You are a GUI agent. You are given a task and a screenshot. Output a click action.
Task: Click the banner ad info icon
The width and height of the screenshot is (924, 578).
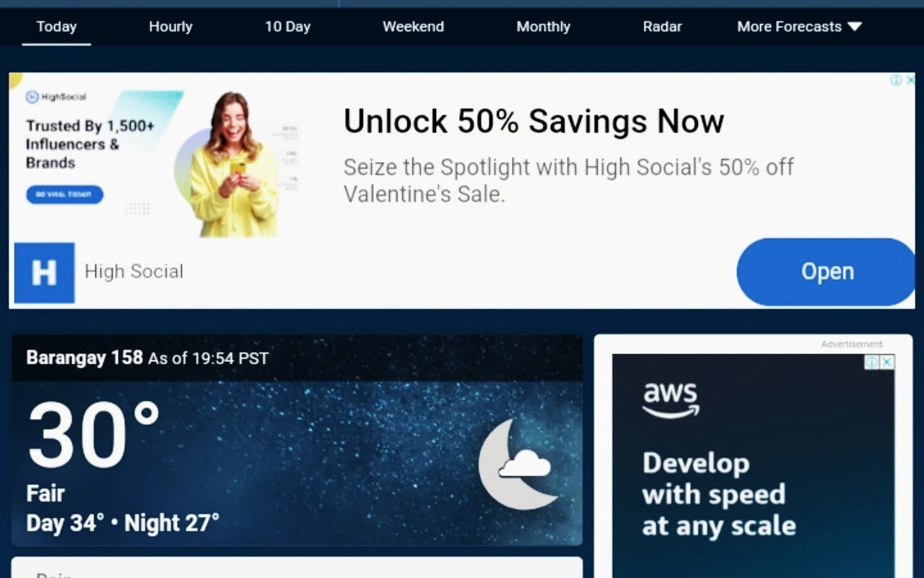point(896,80)
